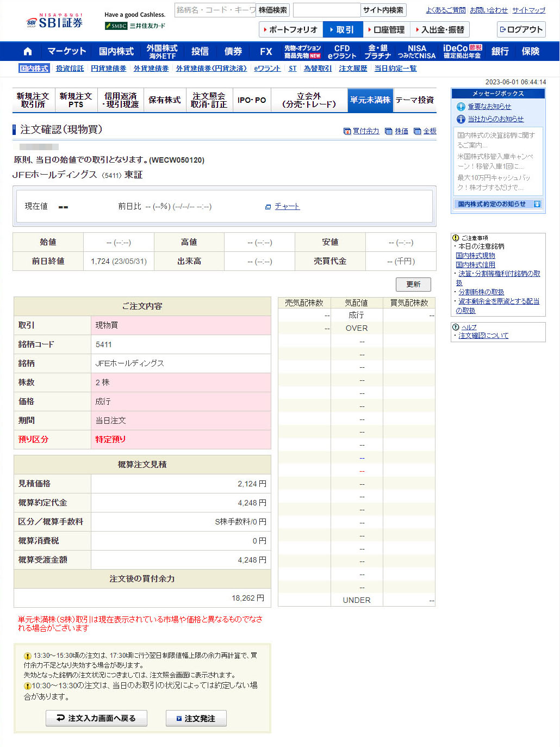Open the 入出金・振替 menu button
The width and height of the screenshot is (560, 747).
[x=440, y=29]
